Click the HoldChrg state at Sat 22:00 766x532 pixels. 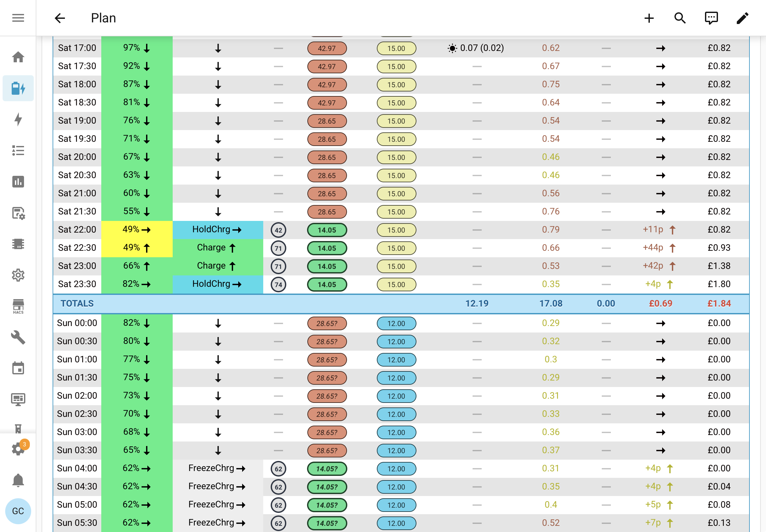(218, 230)
